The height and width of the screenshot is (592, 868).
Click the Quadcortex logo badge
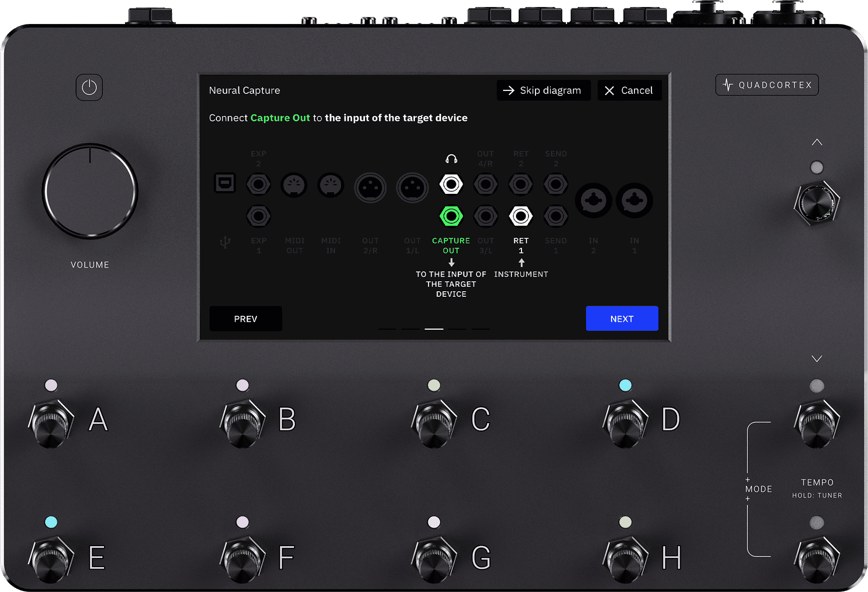coord(767,85)
